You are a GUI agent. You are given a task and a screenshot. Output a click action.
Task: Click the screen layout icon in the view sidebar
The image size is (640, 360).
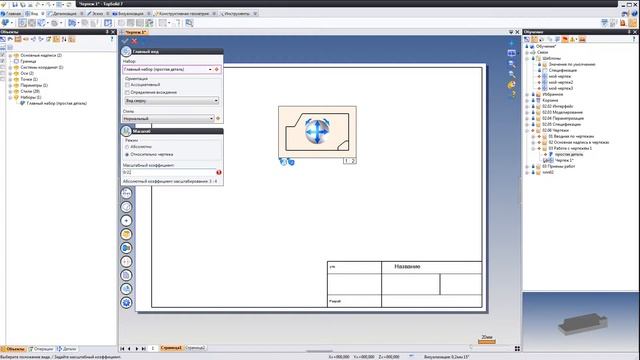pyautogui.click(x=511, y=53)
